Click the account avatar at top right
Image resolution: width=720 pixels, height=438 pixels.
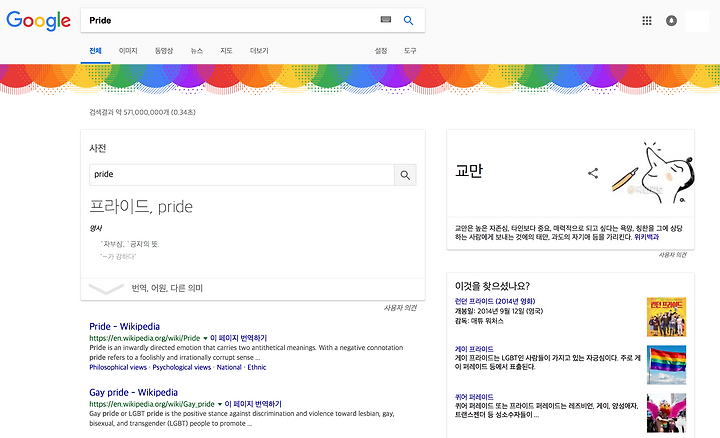[x=697, y=21]
